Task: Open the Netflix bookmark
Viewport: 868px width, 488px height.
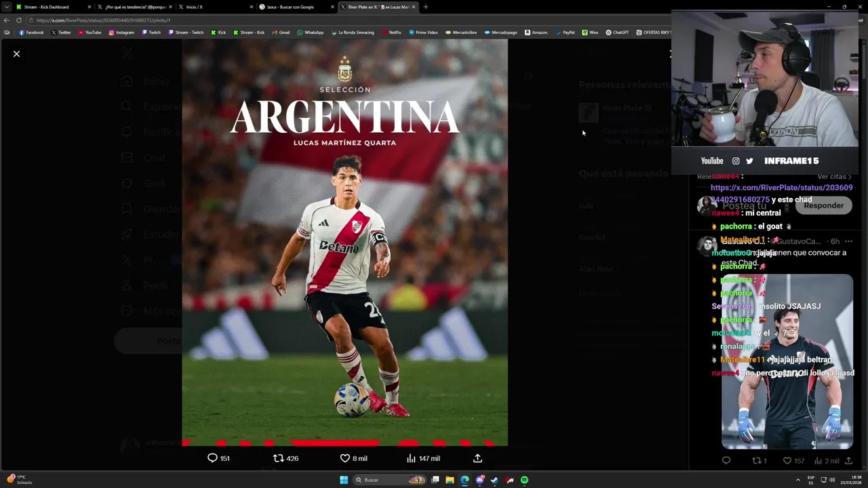Action: point(392,33)
